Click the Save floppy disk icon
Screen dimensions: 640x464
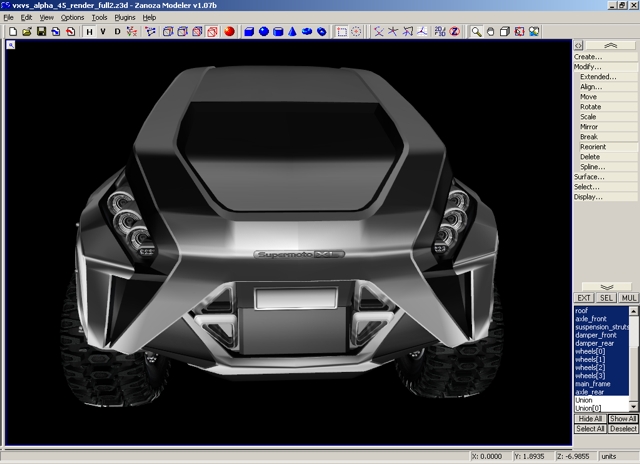[x=41, y=32]
